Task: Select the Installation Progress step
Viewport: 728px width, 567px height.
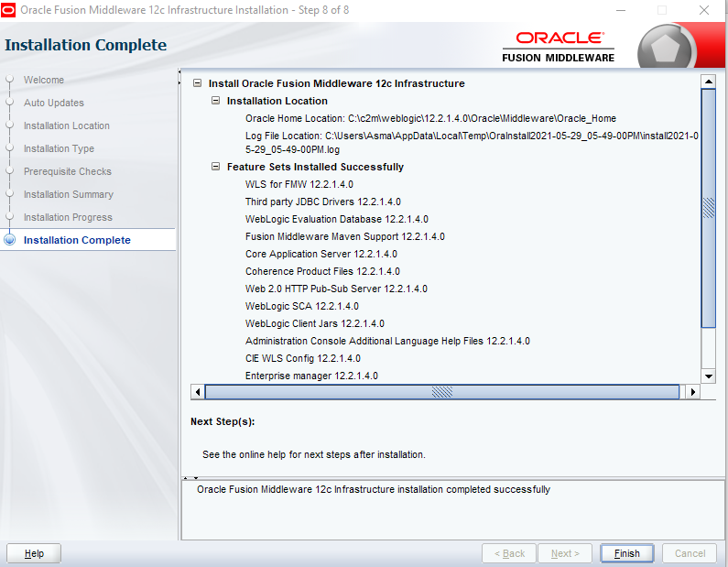Action: tap(68, 217)
